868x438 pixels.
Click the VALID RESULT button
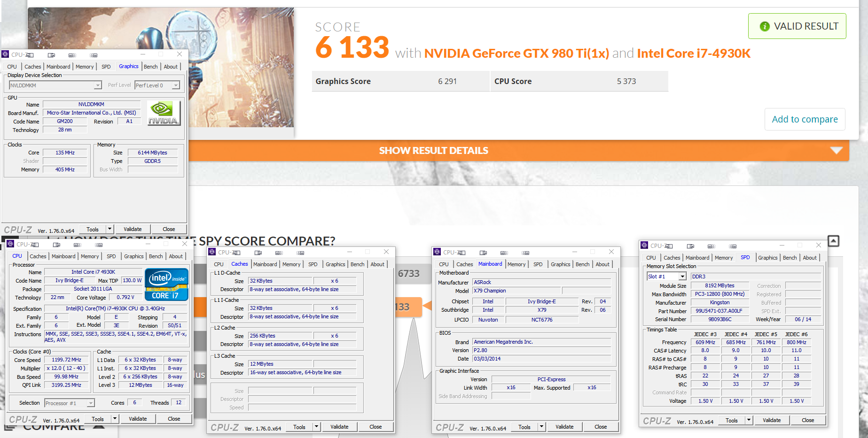tap(797, 26)
